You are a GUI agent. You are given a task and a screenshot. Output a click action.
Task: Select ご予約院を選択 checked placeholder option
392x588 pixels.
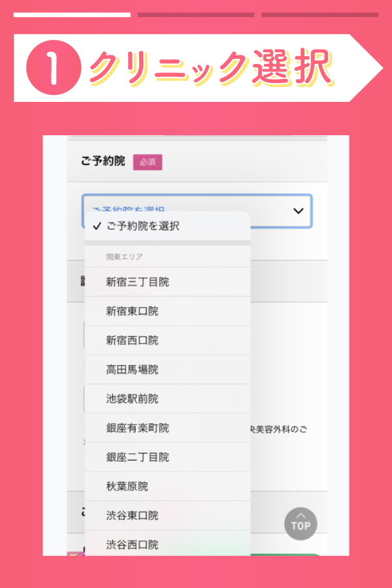[x=142, y=227]
